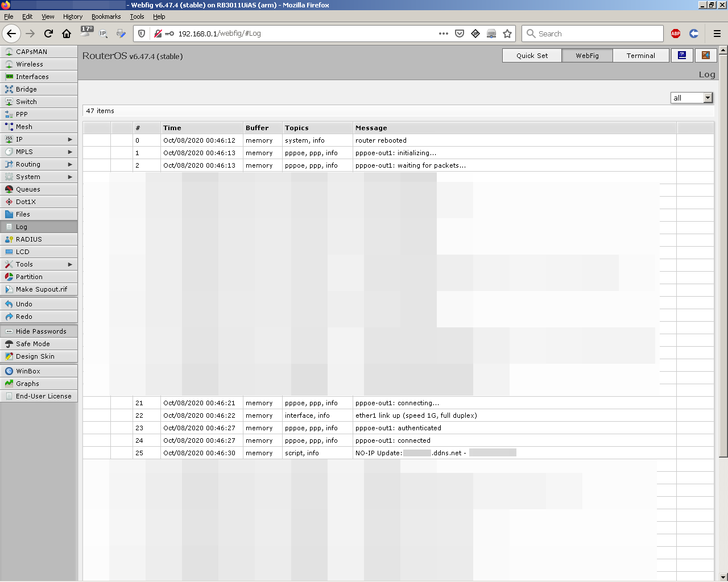This screenshot has height=582, width=728.
Task: Toggle Hide Passwords in the sidebar
Action: click(x=39, y=331)
